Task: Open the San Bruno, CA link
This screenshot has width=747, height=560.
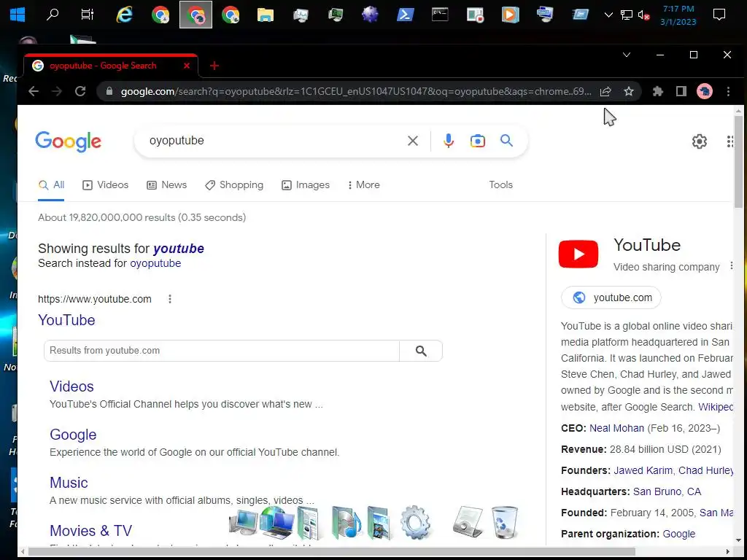Action: point(667,491)
